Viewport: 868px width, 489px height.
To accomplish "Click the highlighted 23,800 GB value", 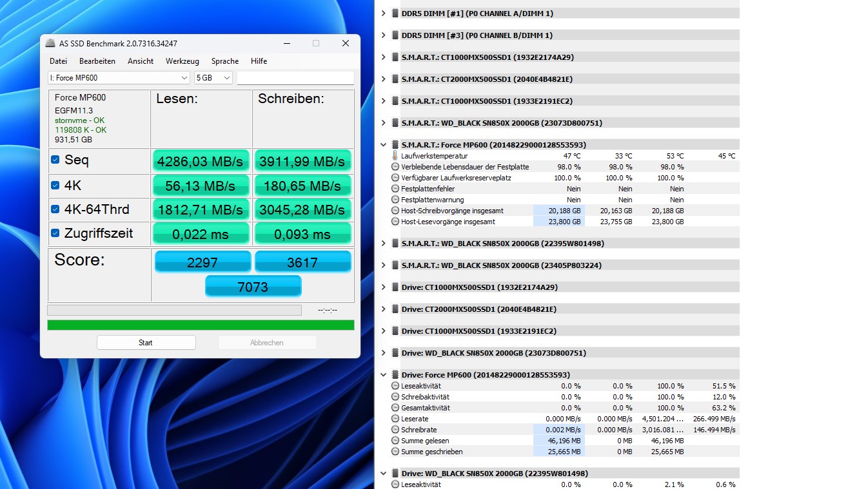I will (558, 221).
